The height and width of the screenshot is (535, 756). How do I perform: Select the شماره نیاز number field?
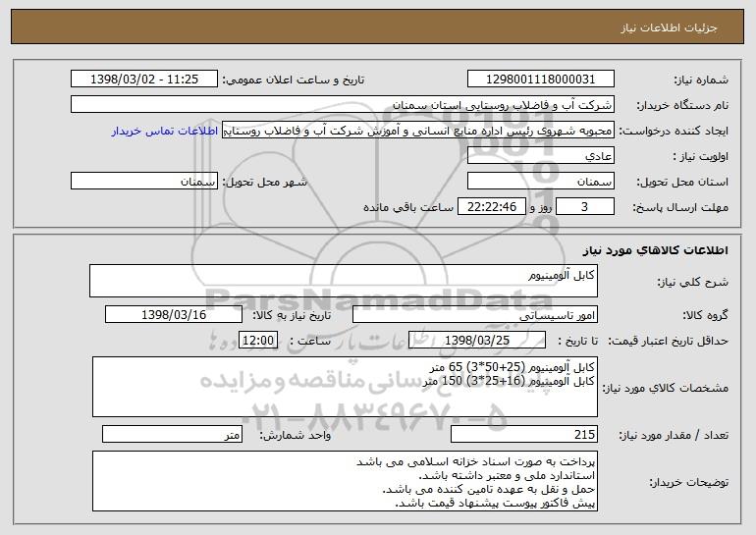[x=540, y=80]
